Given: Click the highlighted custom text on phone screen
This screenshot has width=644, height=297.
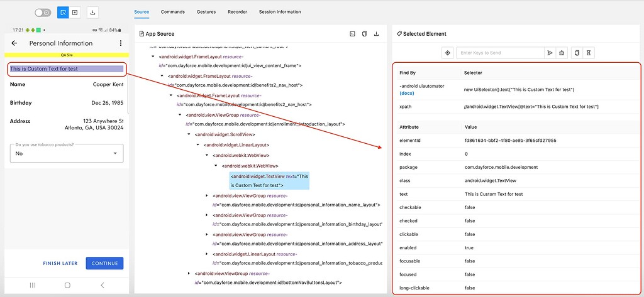Looking at the screenshot, I should (x=67, y=69).
